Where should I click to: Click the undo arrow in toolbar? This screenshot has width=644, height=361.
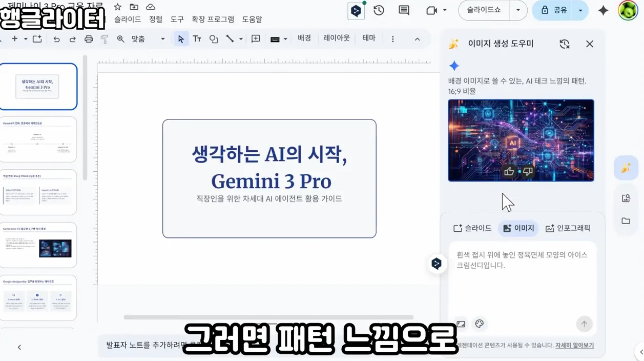(56, 39)
